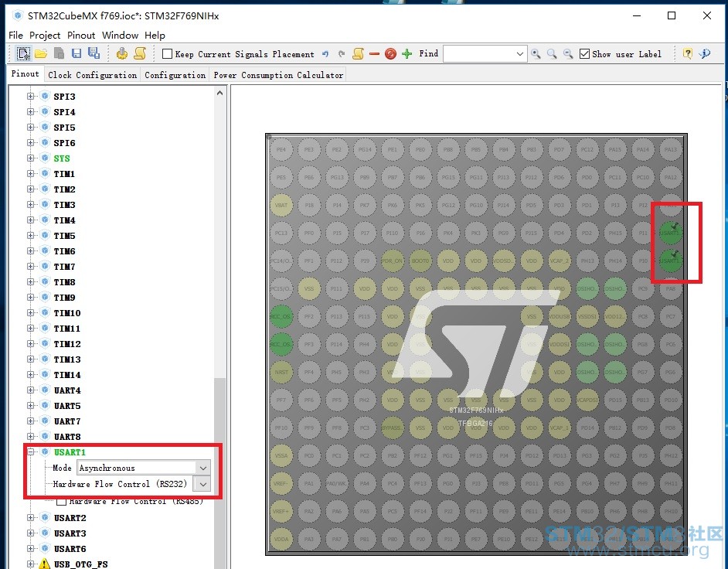Click inside the Find input field
The width and height of the screenshot is (728, 569).
click(x=478, y=54)
